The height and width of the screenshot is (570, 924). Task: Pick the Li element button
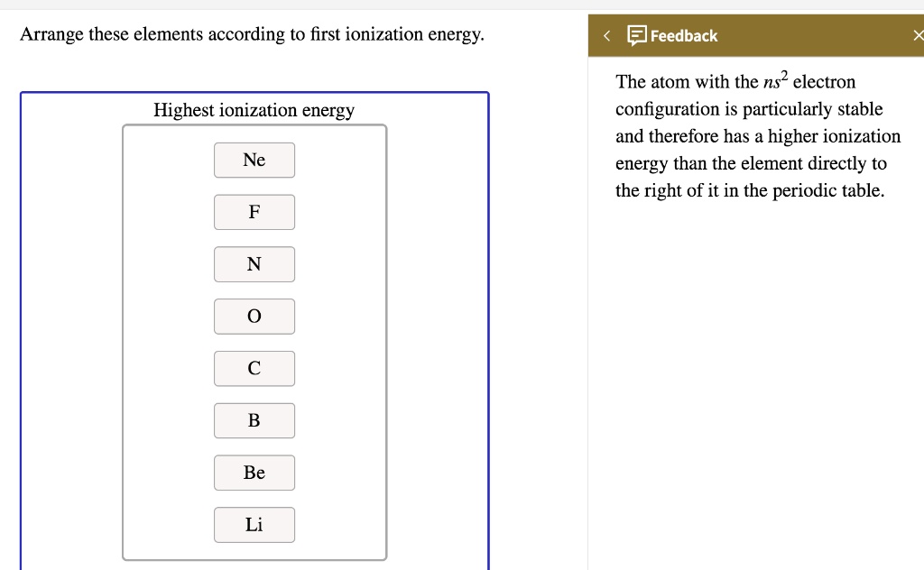coord(254,525)
